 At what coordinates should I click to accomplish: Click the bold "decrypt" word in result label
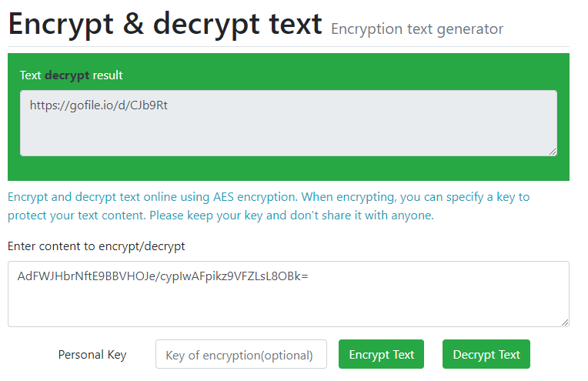tap(67, 75)
